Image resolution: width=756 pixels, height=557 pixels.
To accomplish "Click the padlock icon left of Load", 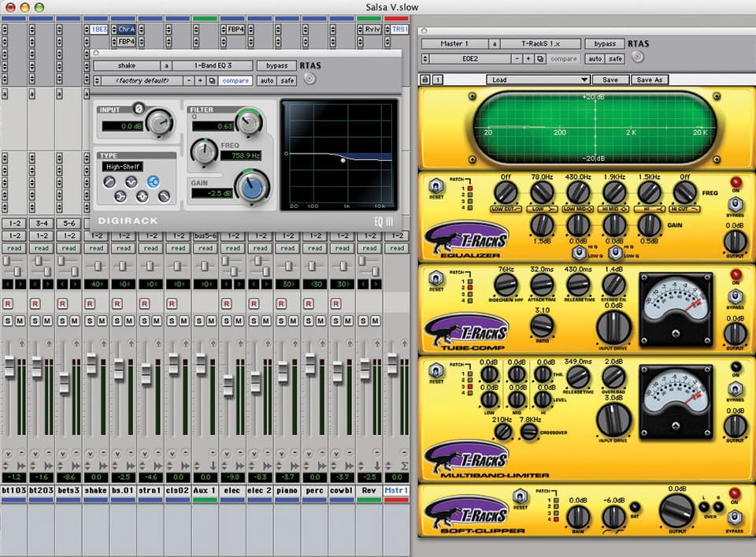I will click(x=424, y=80).
